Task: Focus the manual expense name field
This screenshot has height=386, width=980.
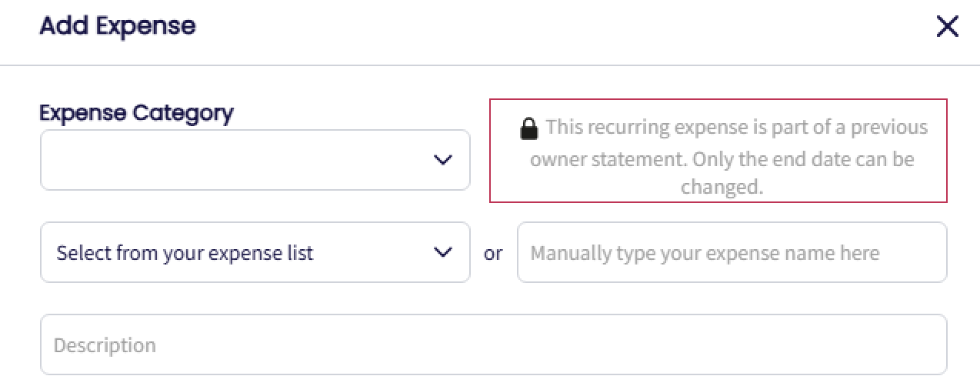Action: [x=732, y=252]
